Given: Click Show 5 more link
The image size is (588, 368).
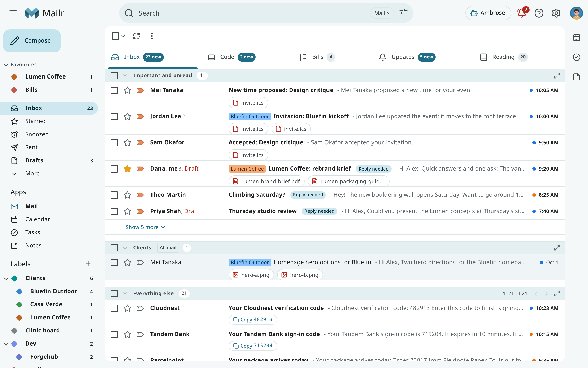Looking at the screenshot, I should (145, 227).
